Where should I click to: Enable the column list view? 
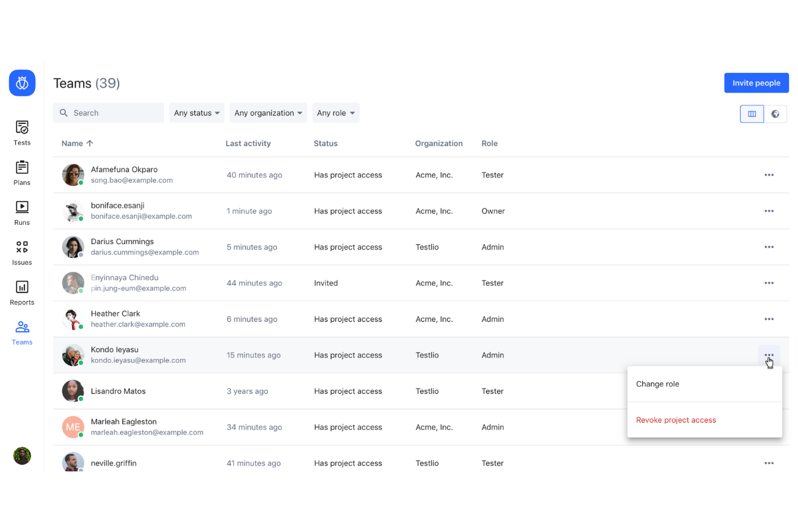[x=752, y=114]
